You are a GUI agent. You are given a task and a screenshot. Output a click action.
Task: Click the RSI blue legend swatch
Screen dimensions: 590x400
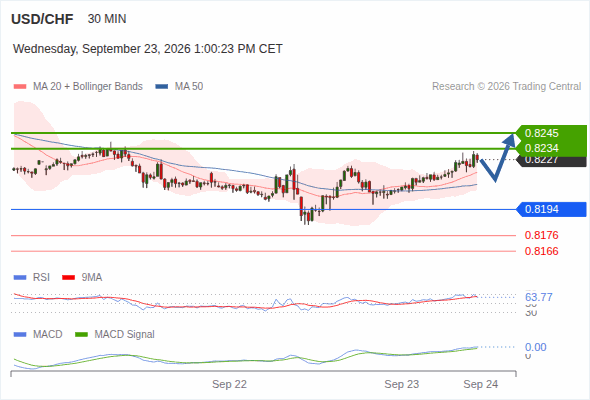click(20, 278)
